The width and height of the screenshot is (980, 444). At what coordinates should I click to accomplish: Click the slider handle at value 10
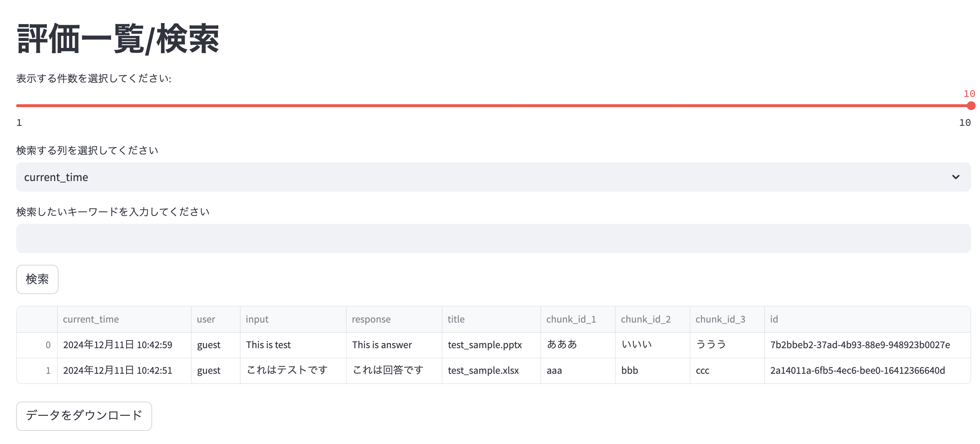[970, 105]
